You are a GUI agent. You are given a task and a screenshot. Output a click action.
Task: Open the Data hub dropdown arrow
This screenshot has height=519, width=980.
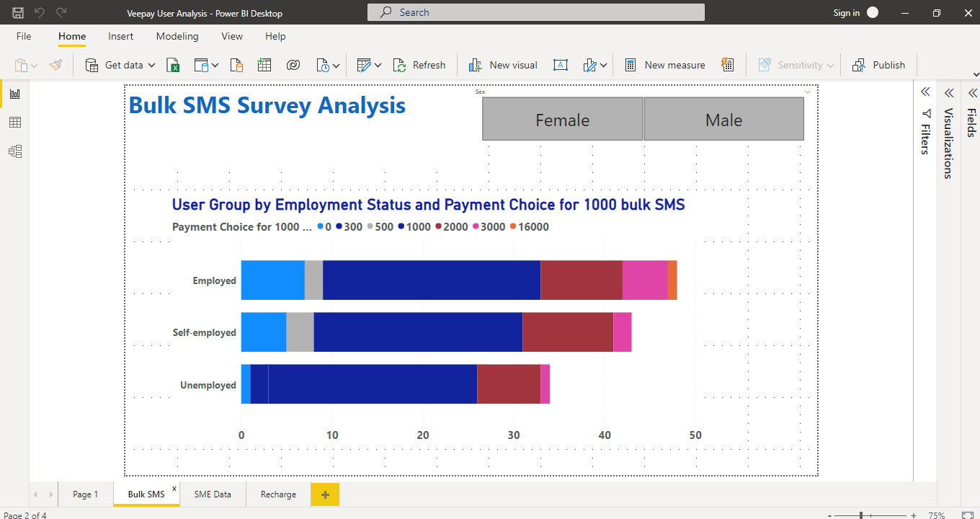[215, 66]
